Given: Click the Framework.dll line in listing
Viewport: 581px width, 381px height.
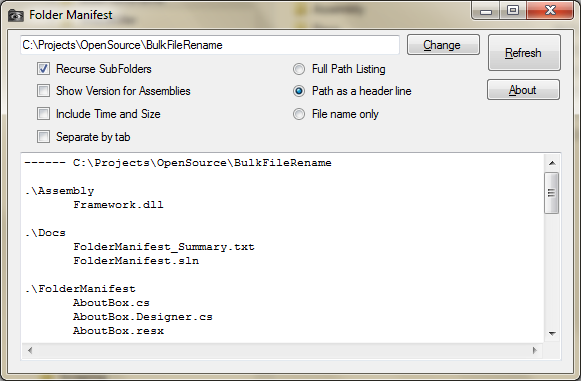Looking at the screenshot, I should [118, 205].
